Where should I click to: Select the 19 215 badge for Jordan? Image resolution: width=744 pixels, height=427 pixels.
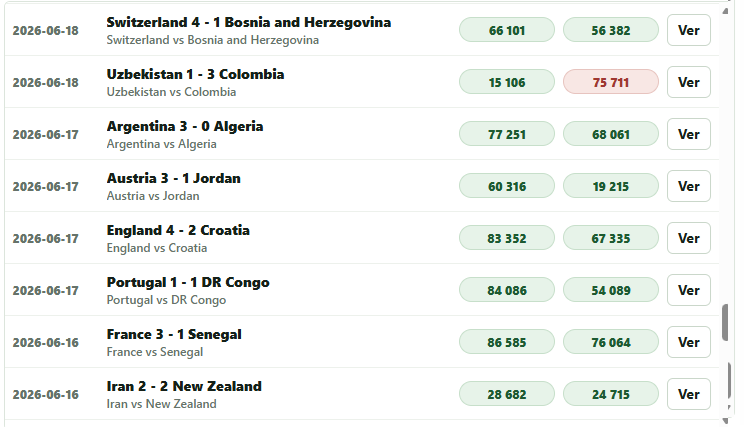point(611,186)
